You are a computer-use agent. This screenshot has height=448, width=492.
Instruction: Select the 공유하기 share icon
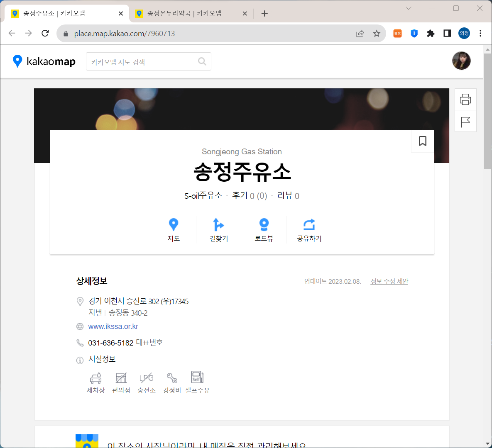[309, 229]
